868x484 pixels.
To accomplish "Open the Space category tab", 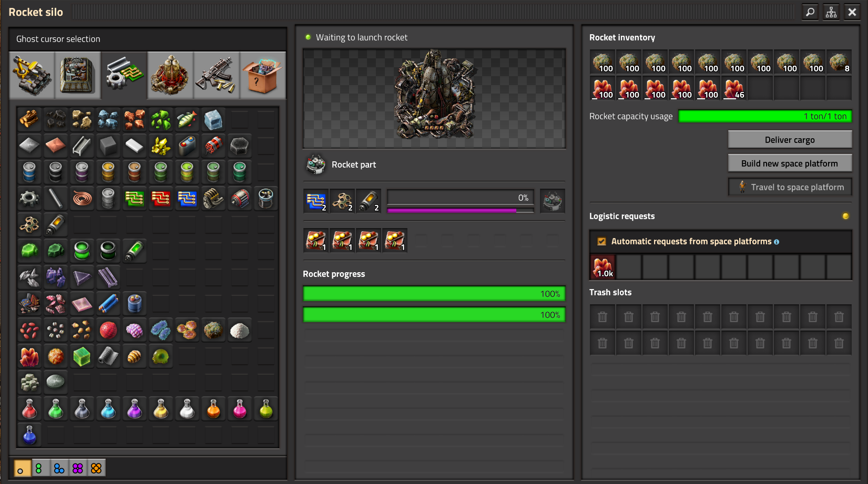I will tap(170, 75).
